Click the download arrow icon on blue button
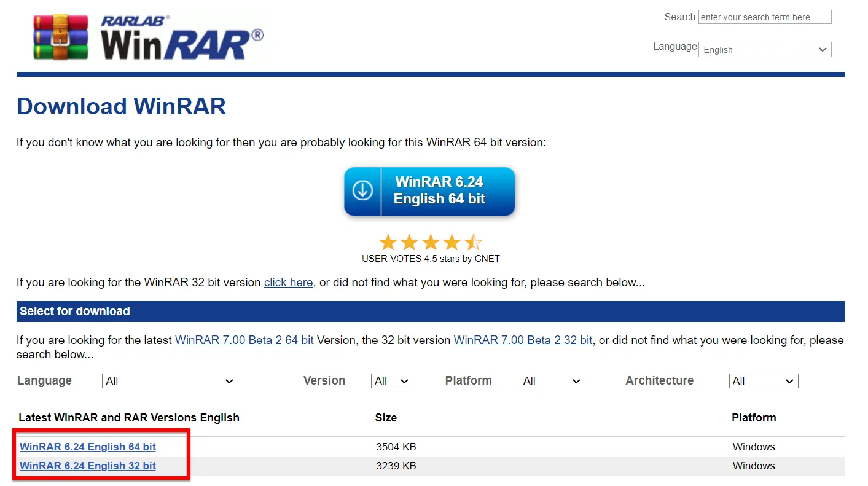The width and height of the screenshot is (868, 486). coord(362,190)
